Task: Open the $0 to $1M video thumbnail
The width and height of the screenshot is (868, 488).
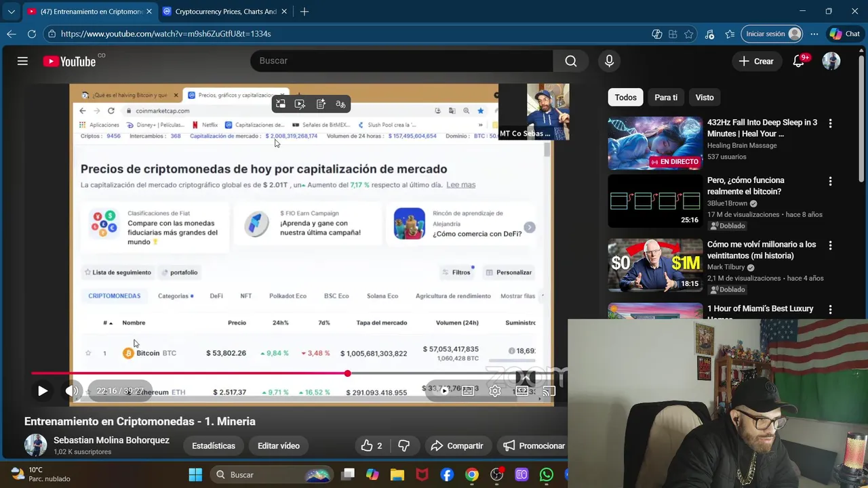Action: (655, 265)
